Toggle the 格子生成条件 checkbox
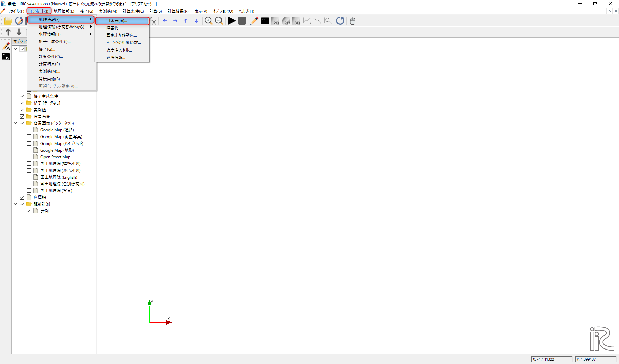 point(22,96)
